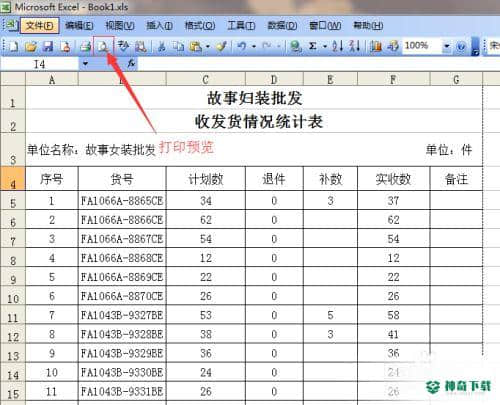Image resolution: width=500 pixels, height=405 pixels.
Task: Open the 视图(V) menu
Action: (120, 26)
